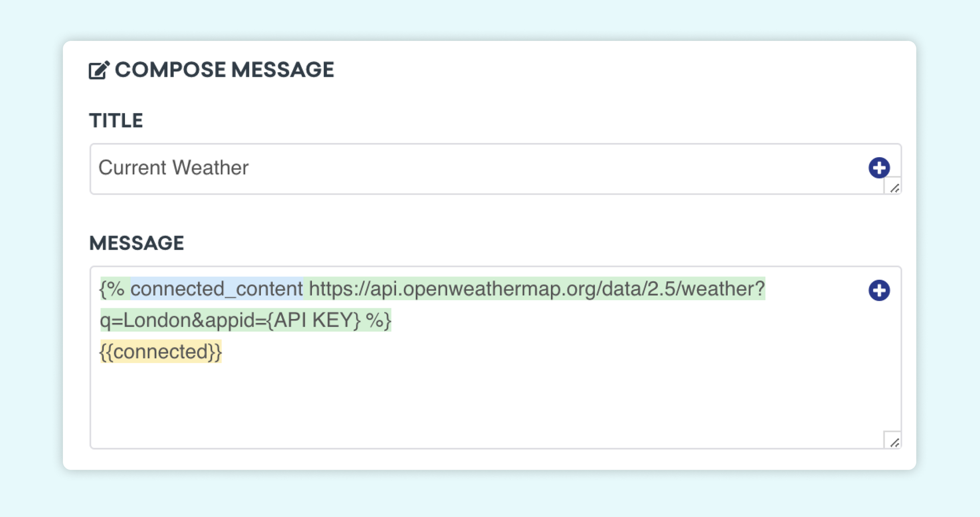
Task: Click the "Current Weather" title text
Action: point(173,168)
